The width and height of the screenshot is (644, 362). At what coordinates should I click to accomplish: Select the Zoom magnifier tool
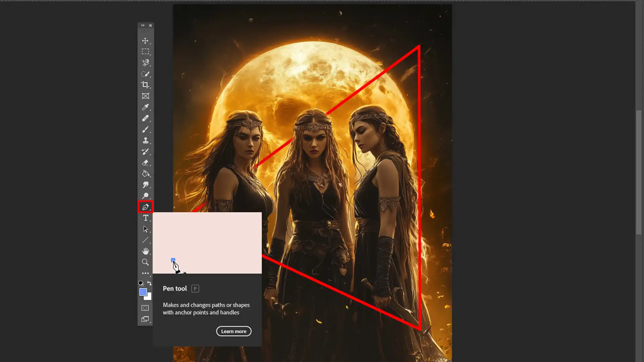(x=145, y=262)
